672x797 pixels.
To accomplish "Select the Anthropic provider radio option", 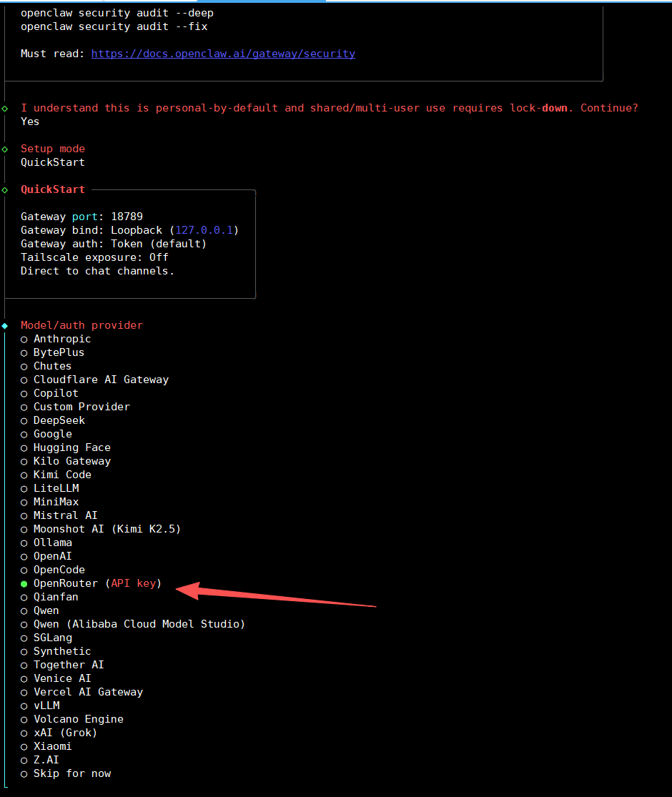I will [56, 339].
